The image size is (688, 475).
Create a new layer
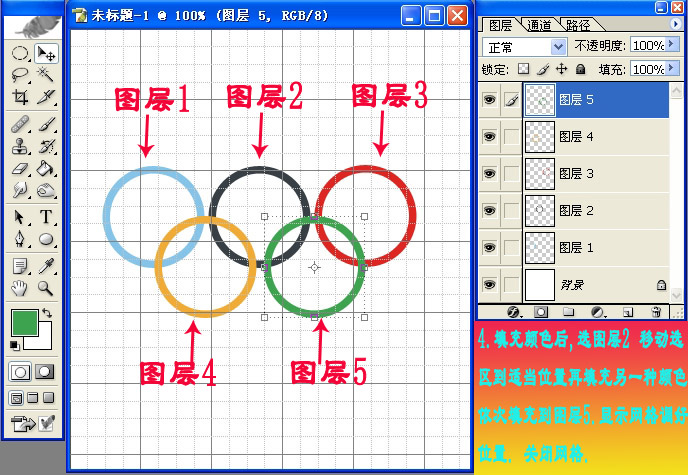point(628,312)
